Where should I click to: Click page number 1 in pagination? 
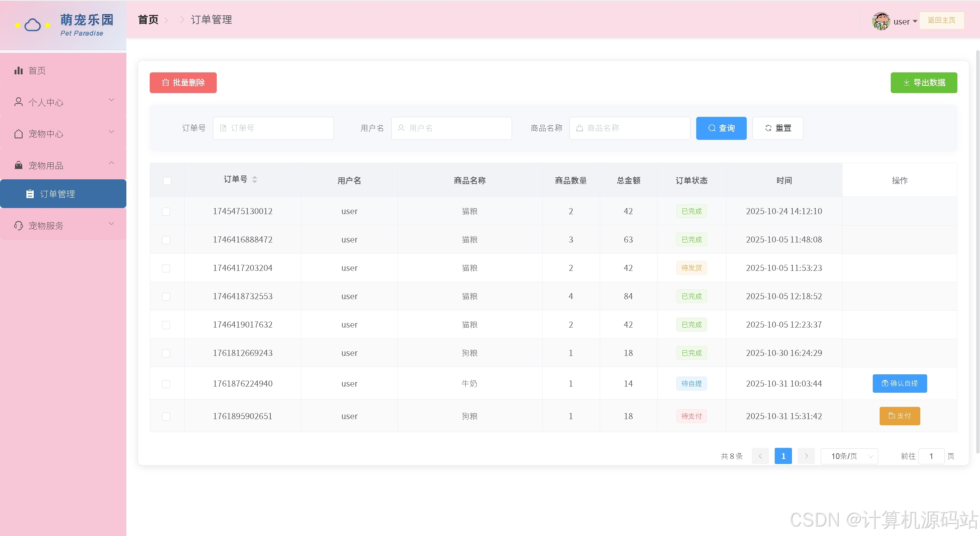[783, 456]
